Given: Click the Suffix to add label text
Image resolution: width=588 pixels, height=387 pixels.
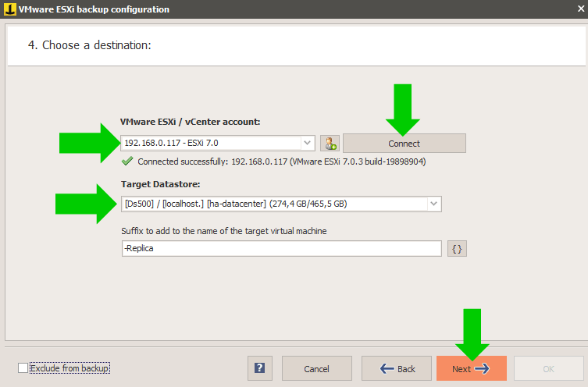Looking at the screenshot, I should [224, 231].
